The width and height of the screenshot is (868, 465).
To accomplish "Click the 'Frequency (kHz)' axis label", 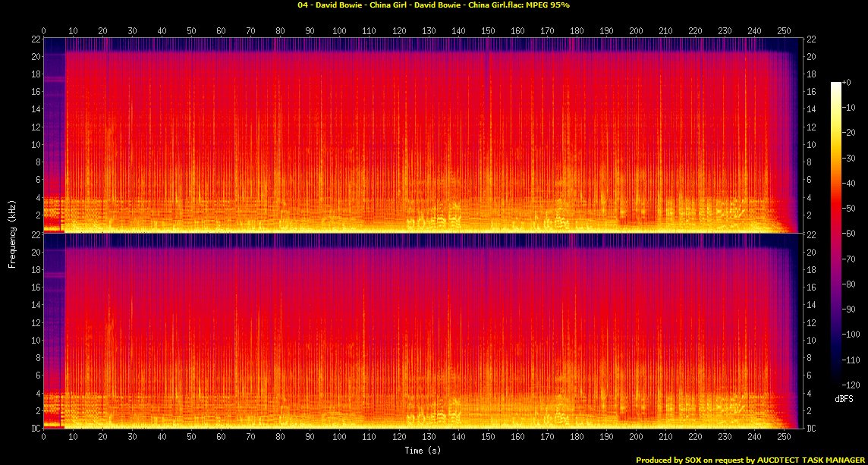I will (x=12, y=232).
